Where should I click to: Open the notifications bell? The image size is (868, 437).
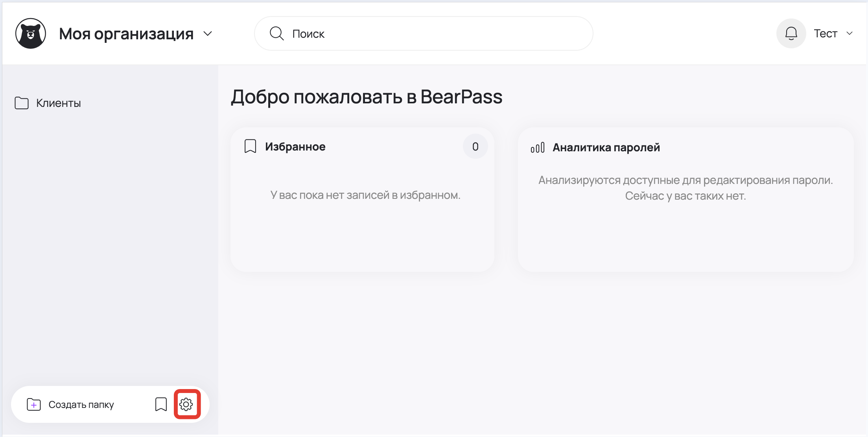(791, 34)
